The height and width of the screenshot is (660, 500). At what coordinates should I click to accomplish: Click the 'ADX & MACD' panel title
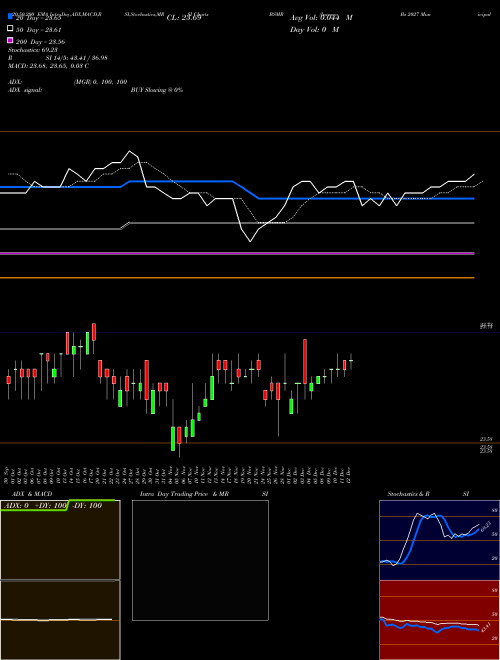32,494
